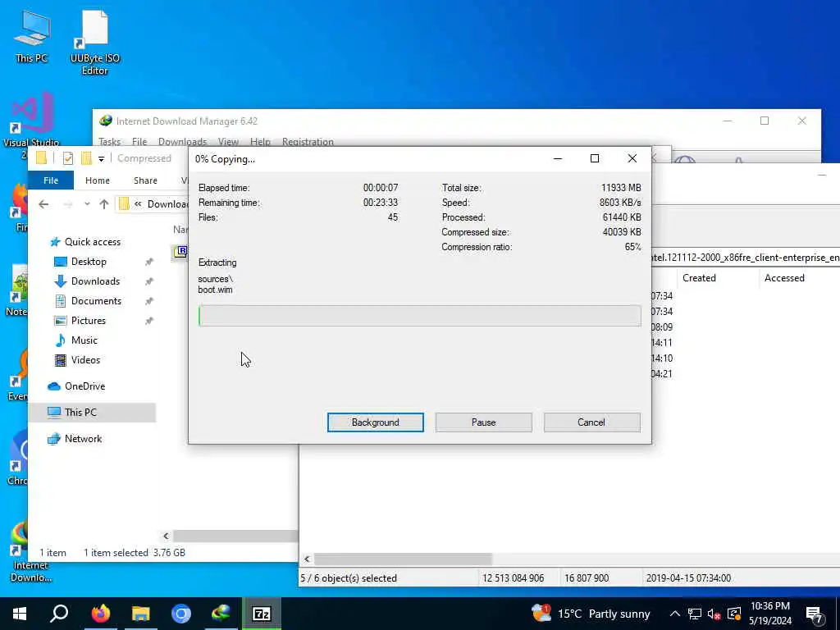Screen dimensions: 840x630
Task: Open Chromium browser from the taskbar
Action: click(x=181, y=614)
